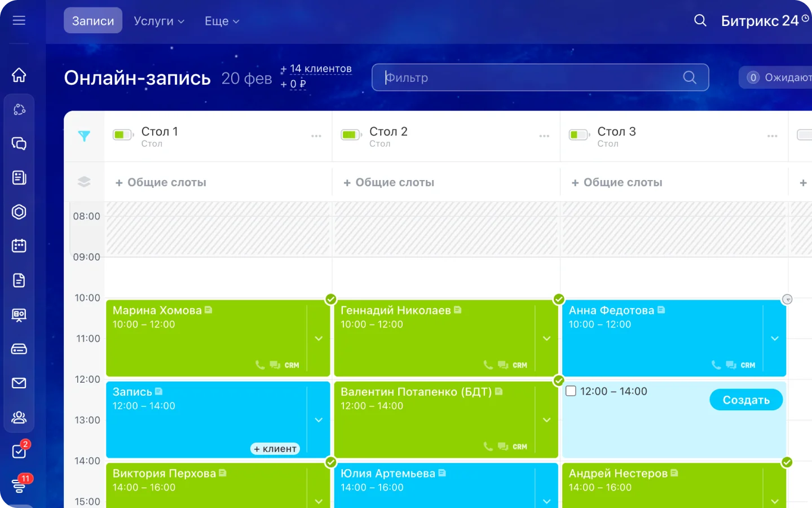
Task: Open the chat messenger sidebar icon
Action: pyautogui.click(x=19, y=143)
